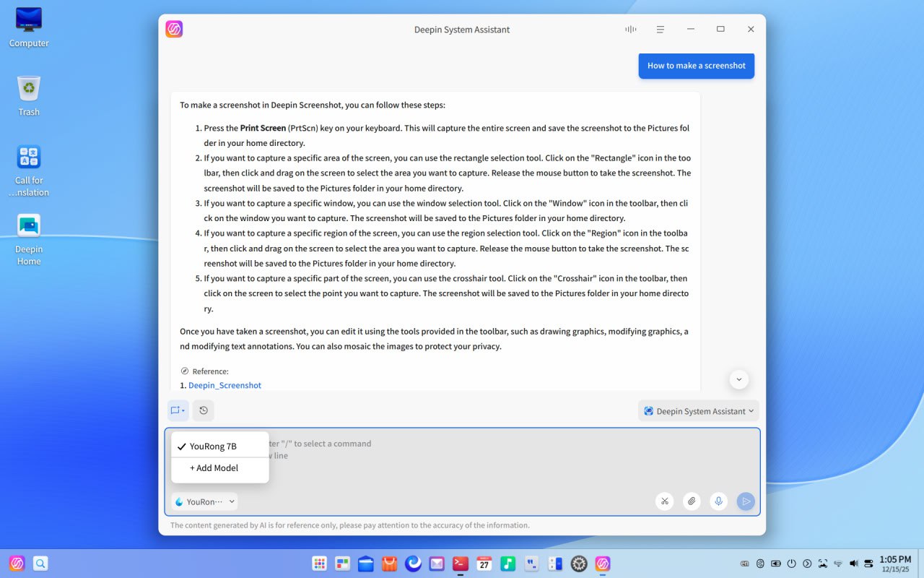Launch the browser from the dock

click(413, 564)
